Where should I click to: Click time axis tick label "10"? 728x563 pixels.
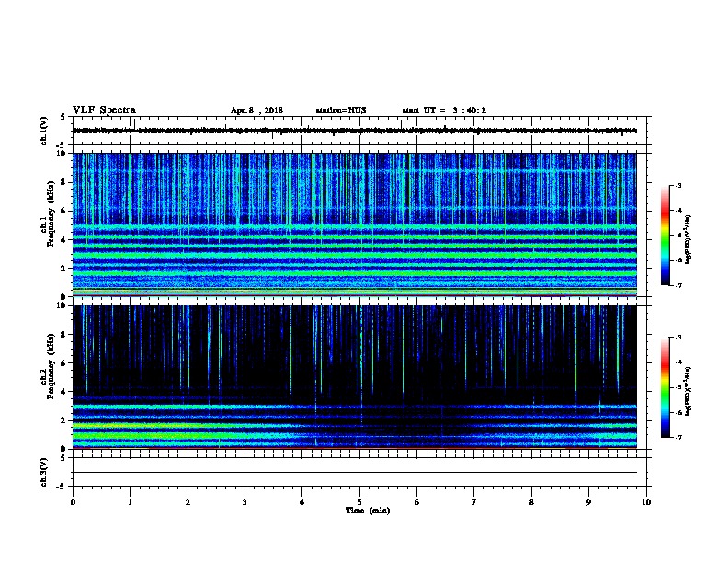[646, 502]
